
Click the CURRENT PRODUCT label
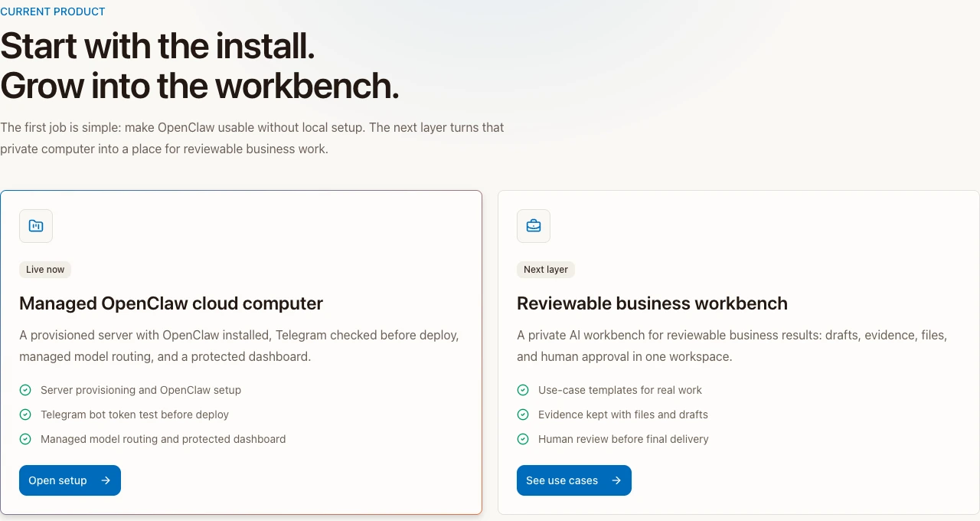coord(53,11)
